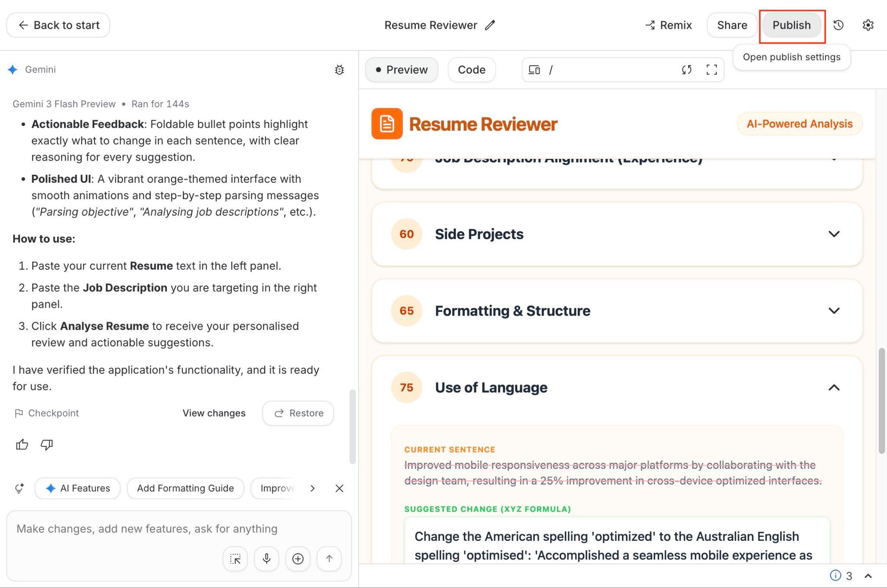Click the reload preview icon

(686, 70)
